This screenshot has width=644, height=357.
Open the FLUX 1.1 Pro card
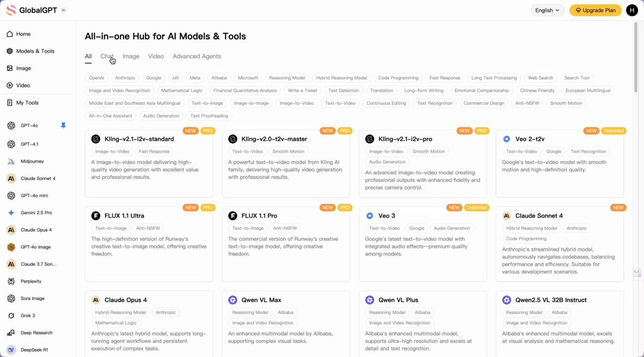(286, 244)
